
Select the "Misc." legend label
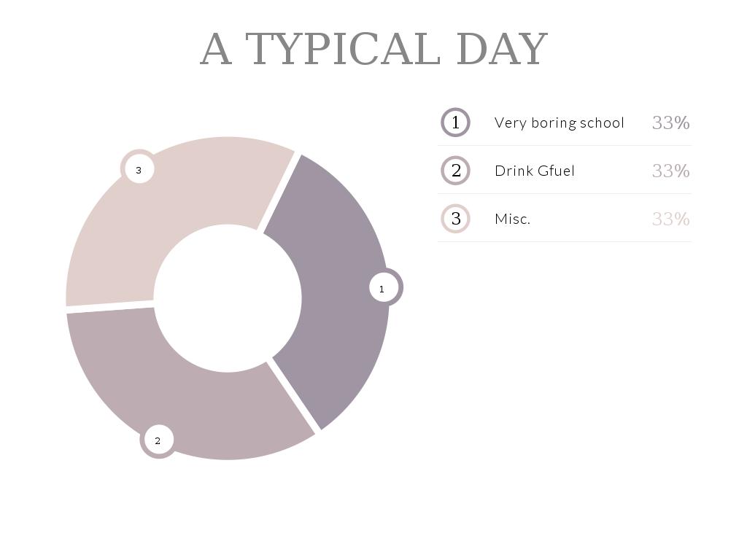pos(512,219)
